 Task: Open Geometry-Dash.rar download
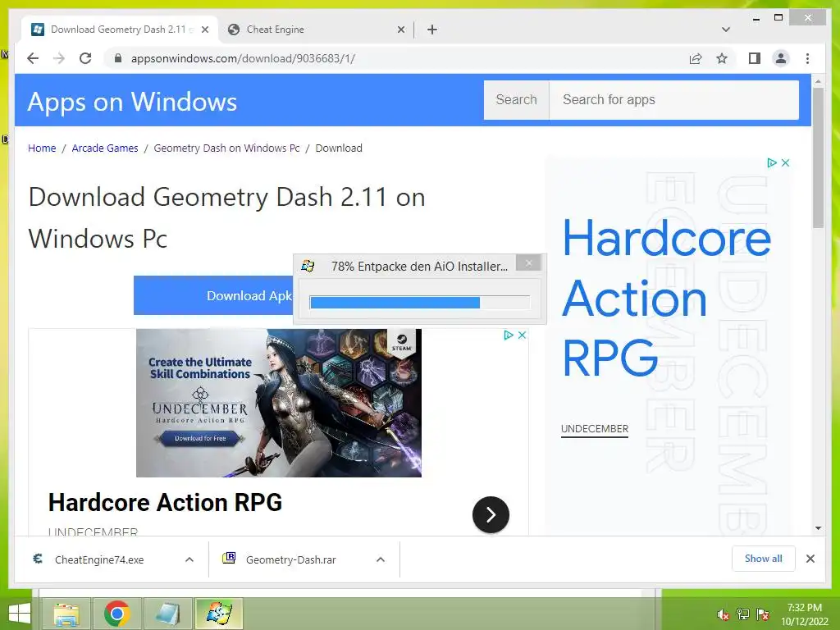point(291,559)
